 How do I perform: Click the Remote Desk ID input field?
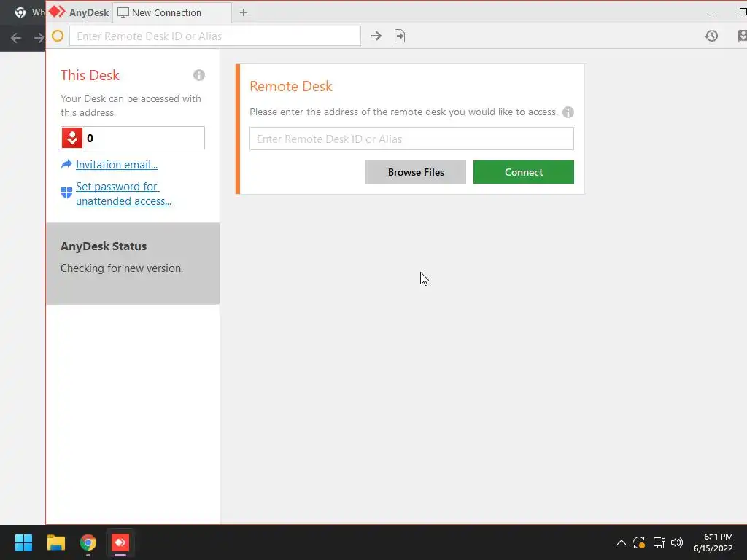pyautogui.click(x=411, y=139)
